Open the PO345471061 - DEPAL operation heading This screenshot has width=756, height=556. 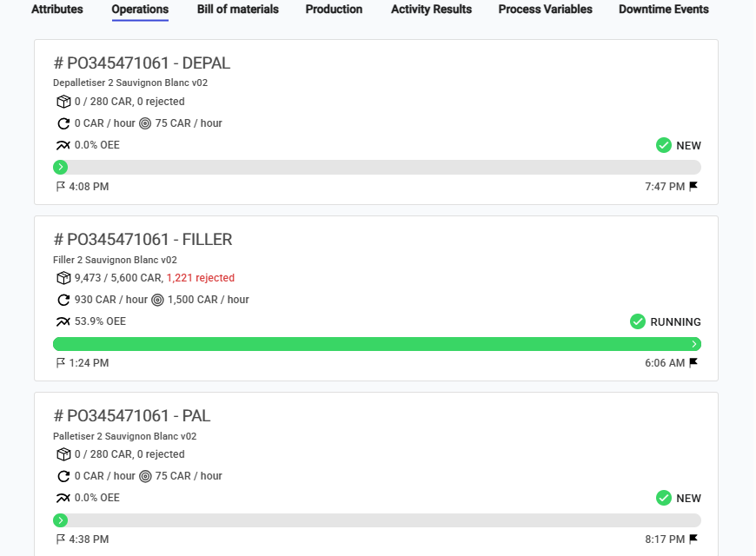pyautogui.click(x=142, y=63)
